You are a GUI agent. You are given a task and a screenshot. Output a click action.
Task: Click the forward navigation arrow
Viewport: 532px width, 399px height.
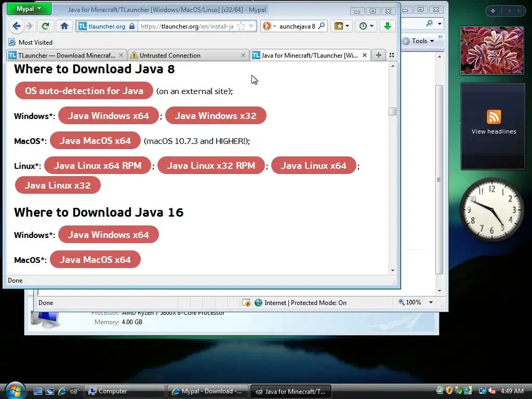(x=30, y=26)
